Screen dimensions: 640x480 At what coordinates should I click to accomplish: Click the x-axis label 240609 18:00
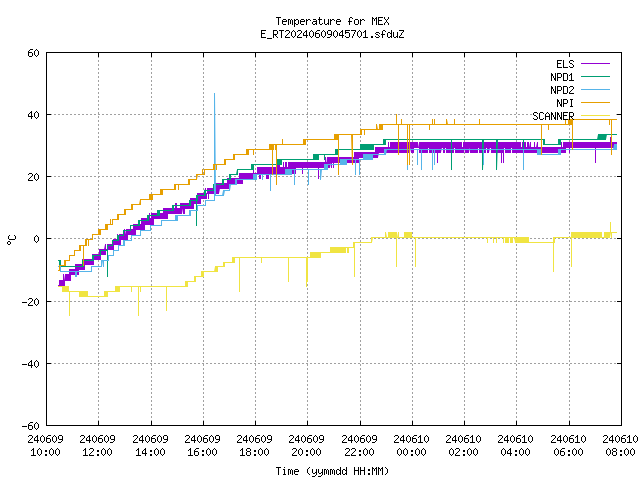pyautogui.click(x=254, y=446)
